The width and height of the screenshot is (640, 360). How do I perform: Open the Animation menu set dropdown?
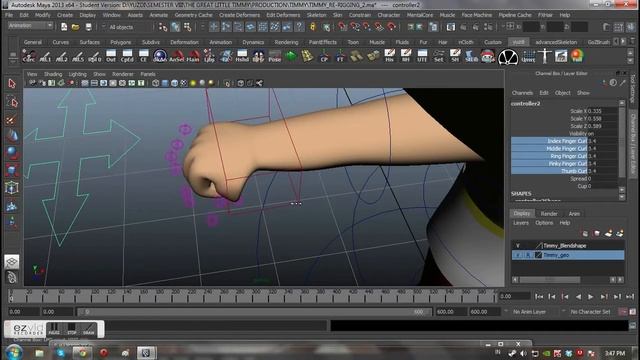[x=31, y=26]
